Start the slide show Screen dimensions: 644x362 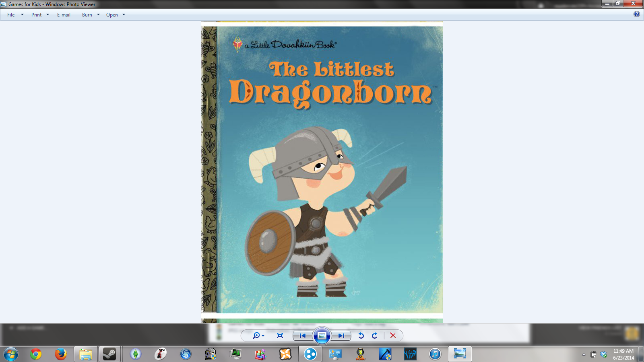click(322, 335)
